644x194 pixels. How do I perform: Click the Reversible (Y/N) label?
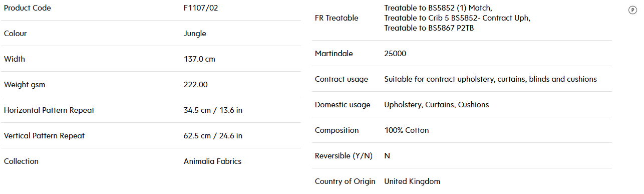point(344,156)
